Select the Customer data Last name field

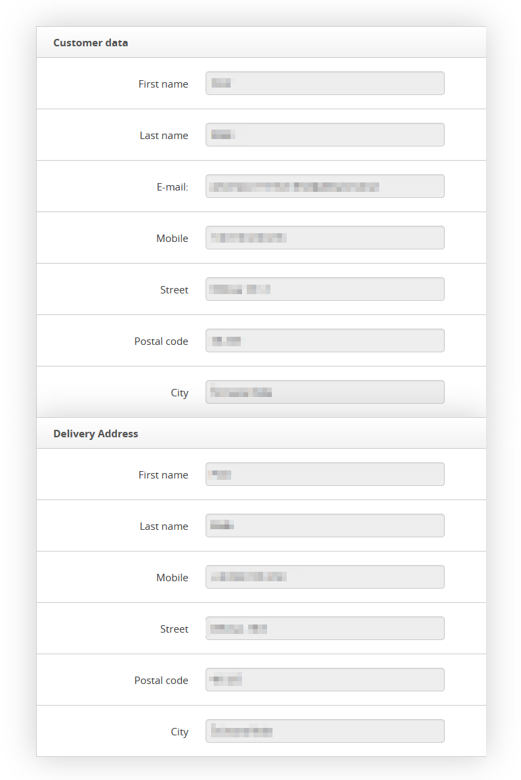point(325,135)
